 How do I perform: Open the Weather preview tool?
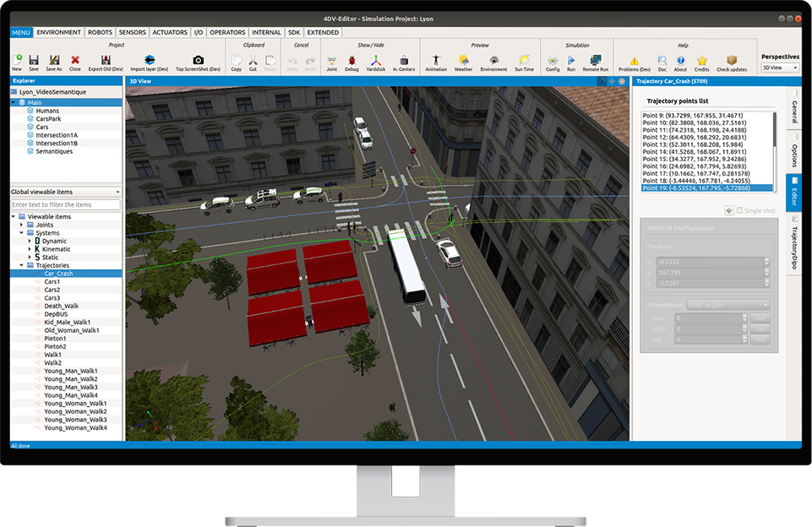[464, 61]
